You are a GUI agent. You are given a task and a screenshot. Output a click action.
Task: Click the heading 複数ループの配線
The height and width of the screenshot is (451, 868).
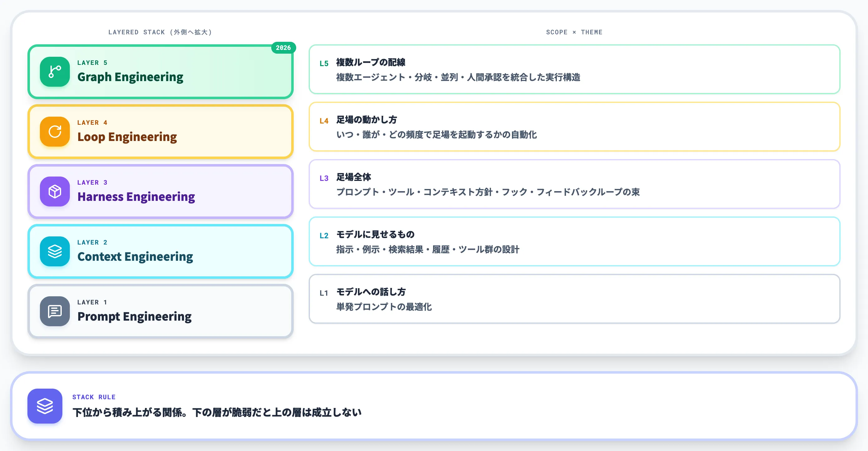371,62
